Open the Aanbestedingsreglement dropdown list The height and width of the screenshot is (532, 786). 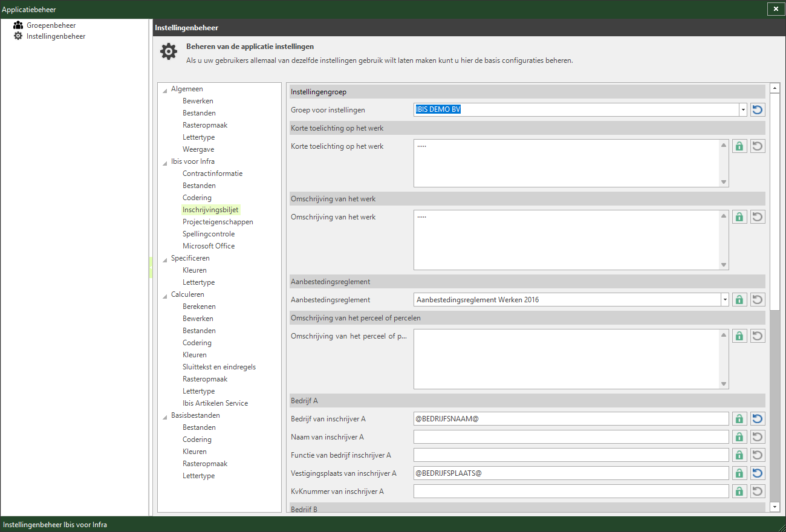click(724, 299)
